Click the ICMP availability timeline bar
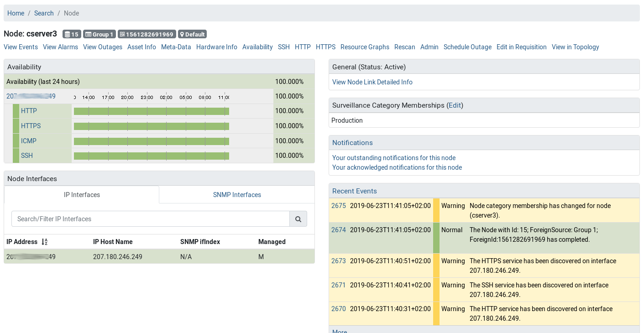 click(151, 141)
